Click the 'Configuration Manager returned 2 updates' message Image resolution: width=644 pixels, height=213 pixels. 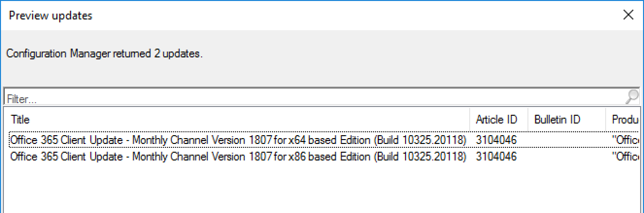pyautogui.click(x=104, y=54)
